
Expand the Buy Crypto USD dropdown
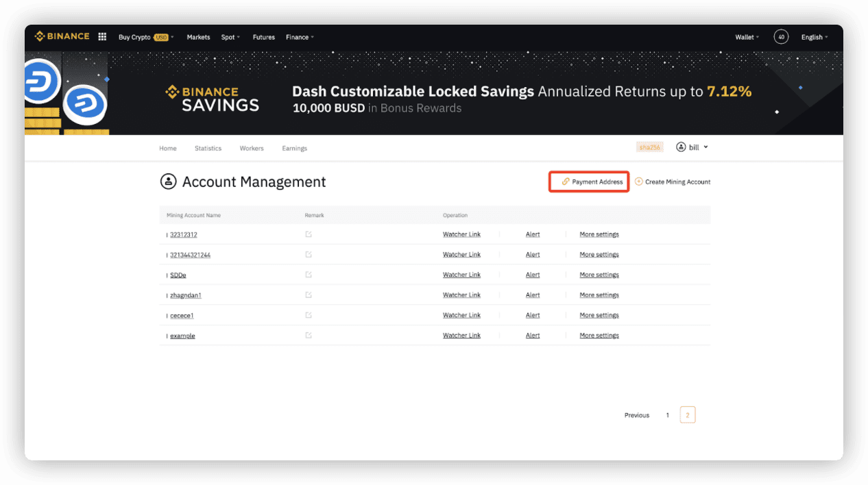(146, 37)
